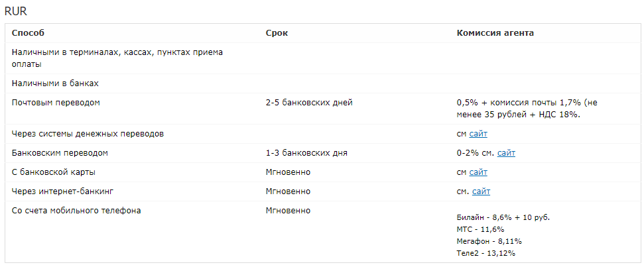This screenshot has width=644, height=267.
Task: Click the 1-3 банковских дня term cell
Action: click(x=306, y=153)
